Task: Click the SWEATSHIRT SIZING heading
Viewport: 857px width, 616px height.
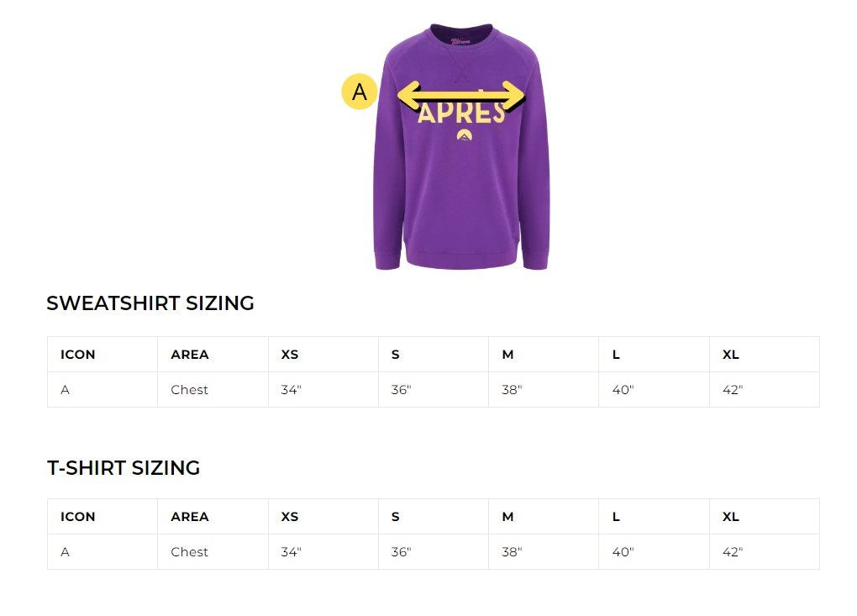Action: point(150,303)
